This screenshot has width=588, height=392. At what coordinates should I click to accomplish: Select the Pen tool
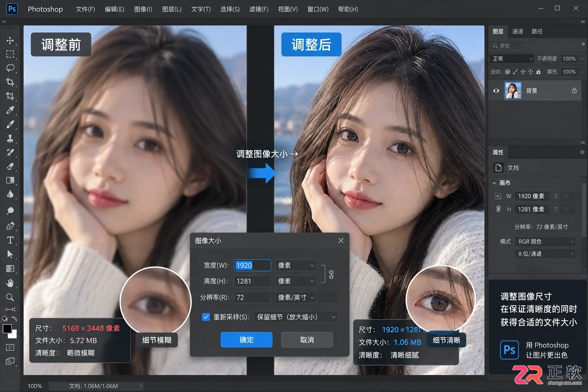(x=10, y=226)
